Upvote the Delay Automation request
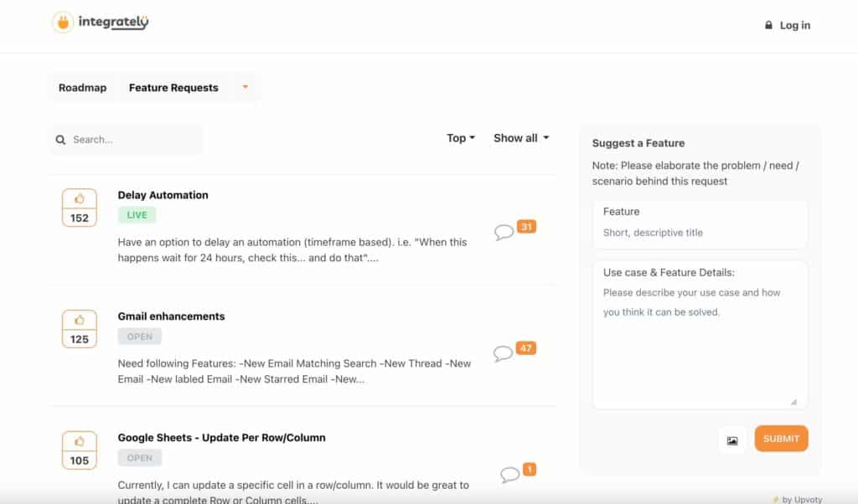Image resolution: width=858 pixels, height=504 pixels. (80, 199)
